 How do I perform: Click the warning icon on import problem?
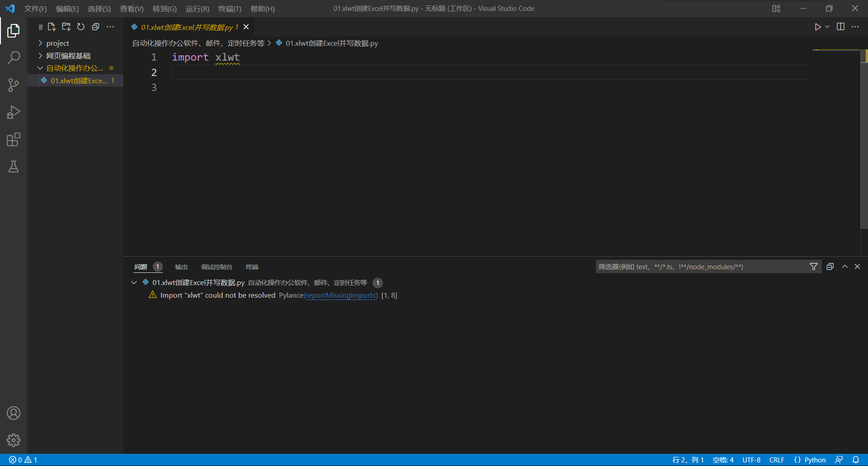pyautogui.click(x=153, y=295)
